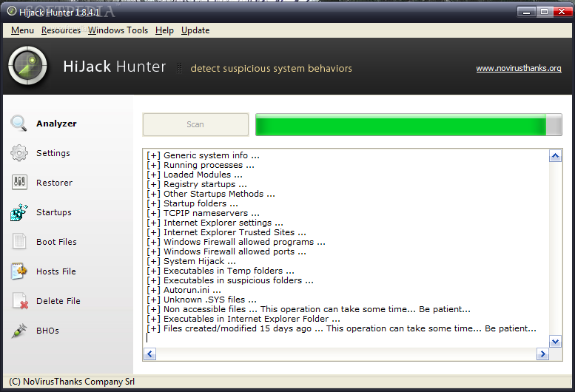
Task: Click the log scroll up arrow
Action: point(555,156)
